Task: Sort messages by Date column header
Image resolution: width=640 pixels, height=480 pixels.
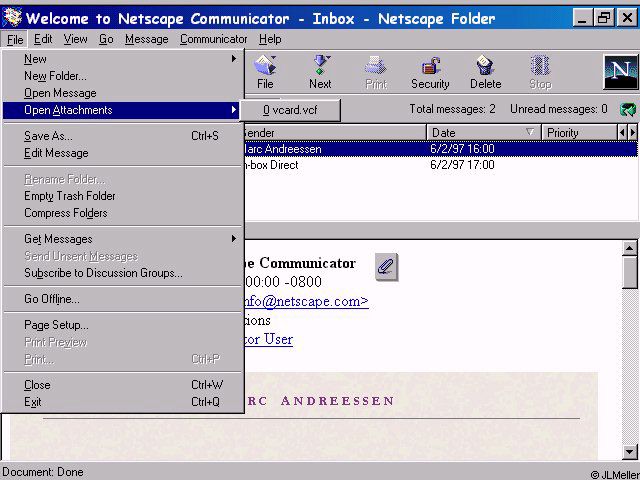Action: pyautogui.click(x=484, y=133)
